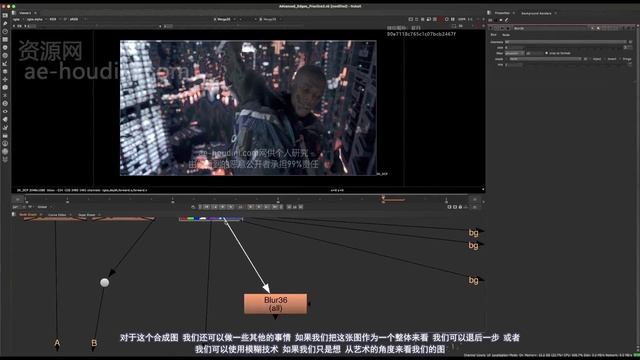Click the first-frame field at the timeline's left end

click(18, 199)
